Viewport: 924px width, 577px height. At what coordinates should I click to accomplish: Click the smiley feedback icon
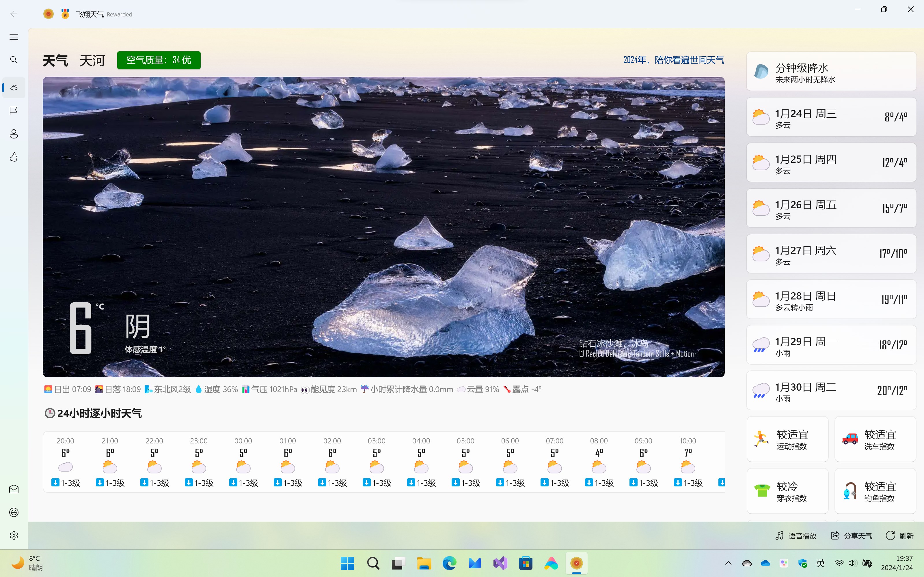pos(14,512)
